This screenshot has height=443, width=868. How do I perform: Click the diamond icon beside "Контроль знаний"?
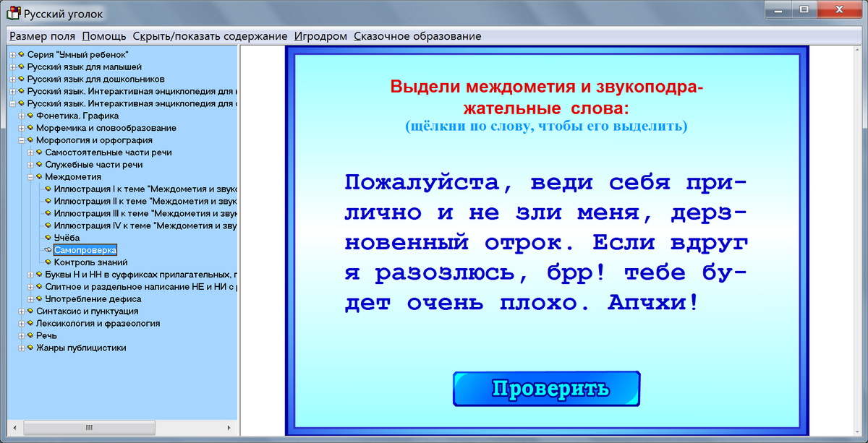(46, 262)
